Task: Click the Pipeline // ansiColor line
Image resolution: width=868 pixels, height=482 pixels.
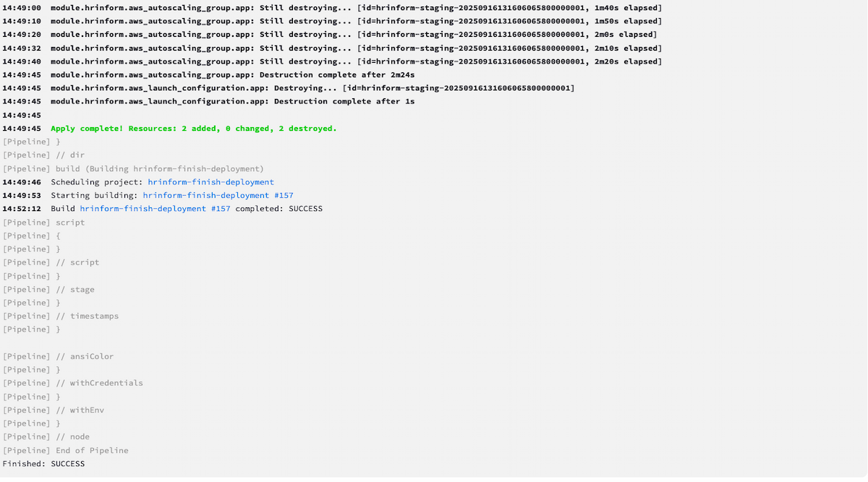Action: point(58,356)
